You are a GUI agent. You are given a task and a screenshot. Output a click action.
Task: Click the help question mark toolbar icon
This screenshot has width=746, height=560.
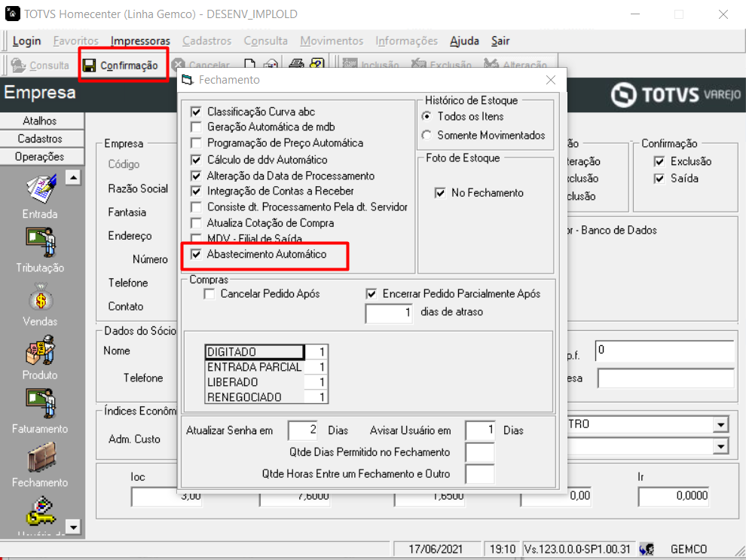316,64
